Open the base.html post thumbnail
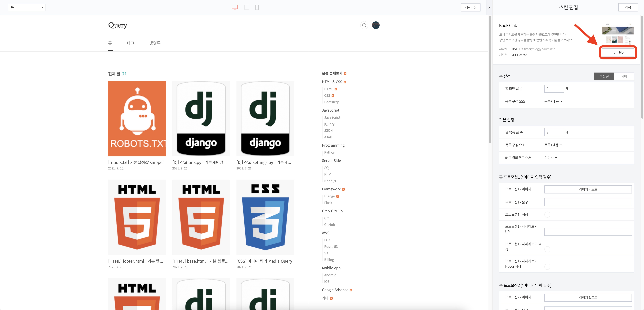The image size is (644, 310). coord(201,217)
